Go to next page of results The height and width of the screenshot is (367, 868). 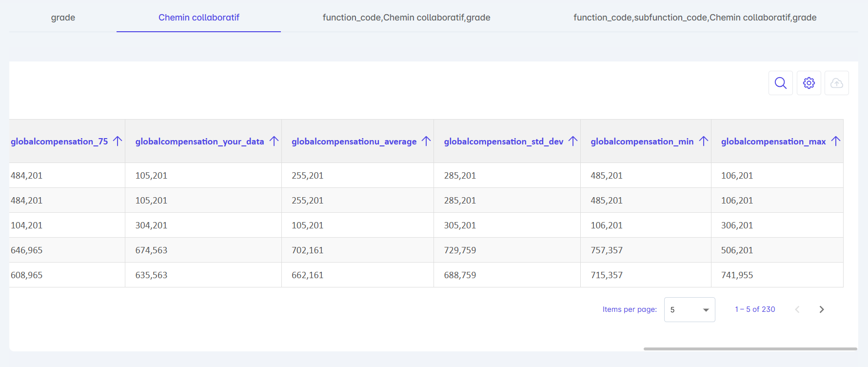click(822, 309)
